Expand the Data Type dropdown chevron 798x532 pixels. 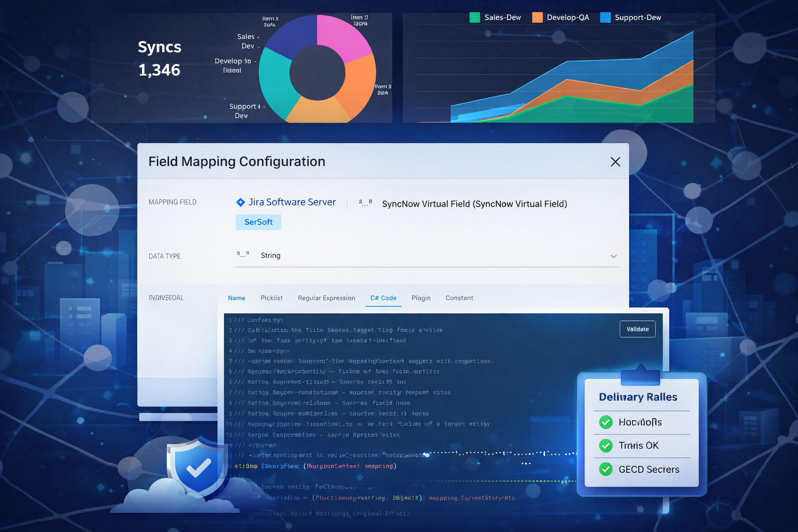614,256
